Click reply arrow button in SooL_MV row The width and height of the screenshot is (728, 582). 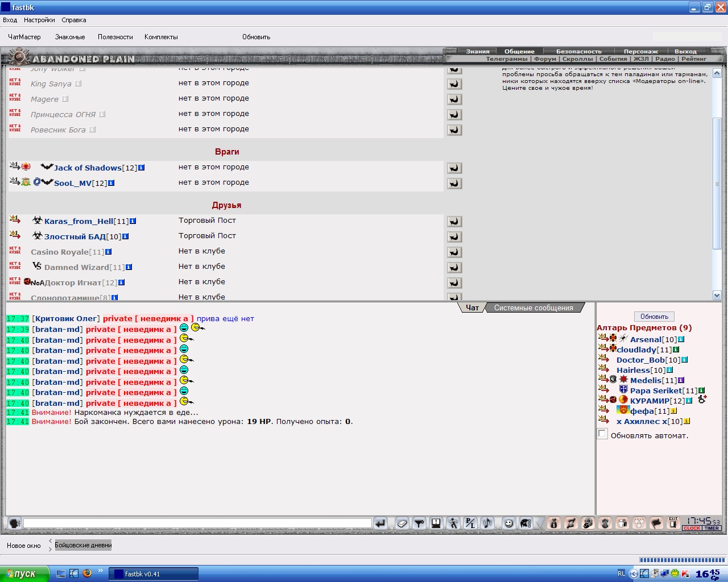click(454, 183)
